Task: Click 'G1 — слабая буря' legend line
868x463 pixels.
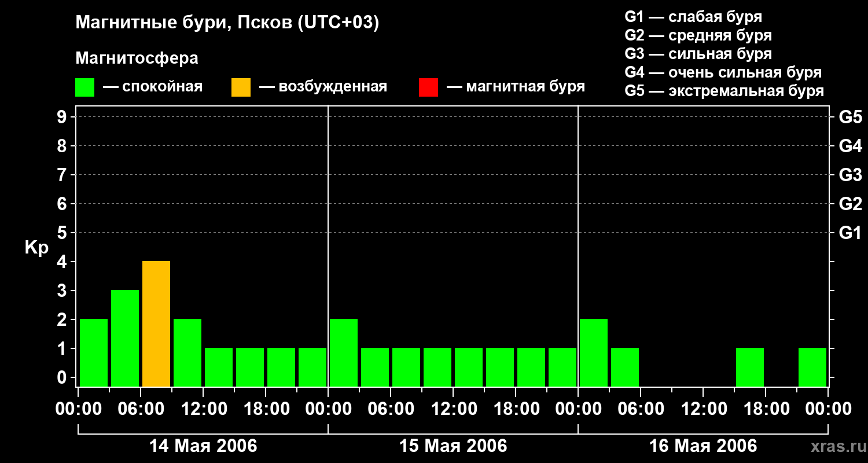Action: 693,16
